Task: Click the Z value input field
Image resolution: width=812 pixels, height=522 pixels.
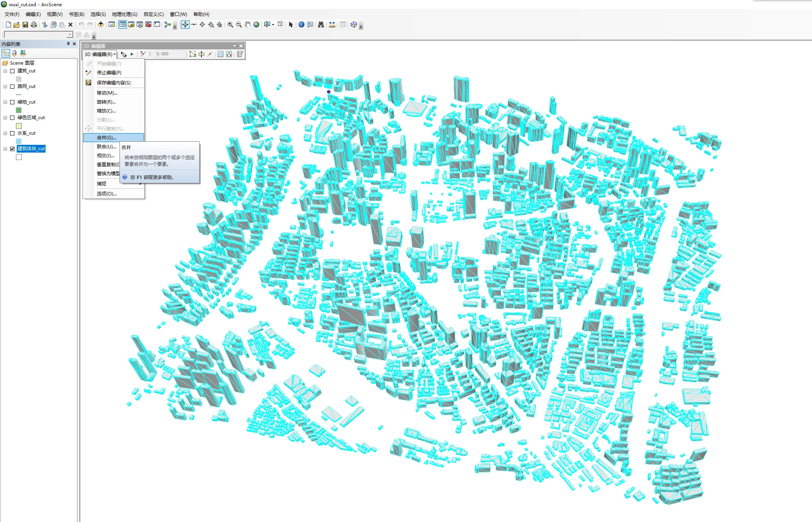Action: [170, 54]
